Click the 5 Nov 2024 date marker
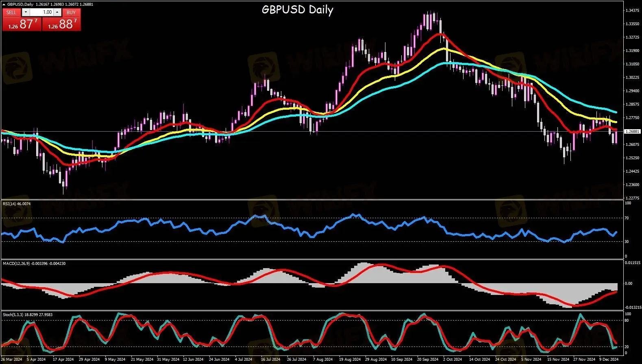This screenshot has width=642, height=364. coord(531,359)
